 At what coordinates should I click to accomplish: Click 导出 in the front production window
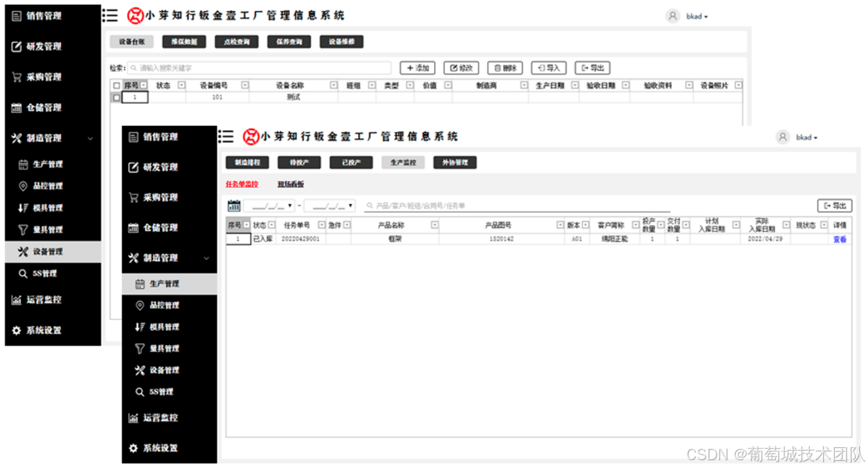[835, 205]
